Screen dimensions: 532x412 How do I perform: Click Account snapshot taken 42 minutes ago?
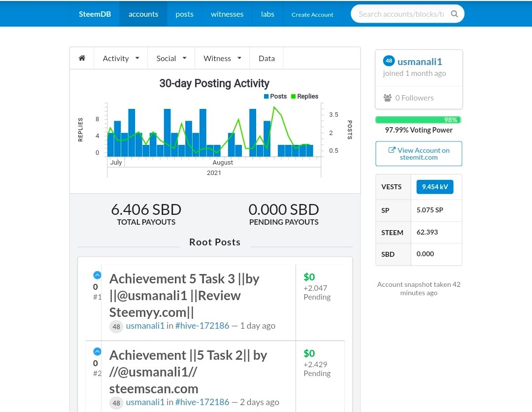(419, 288)
